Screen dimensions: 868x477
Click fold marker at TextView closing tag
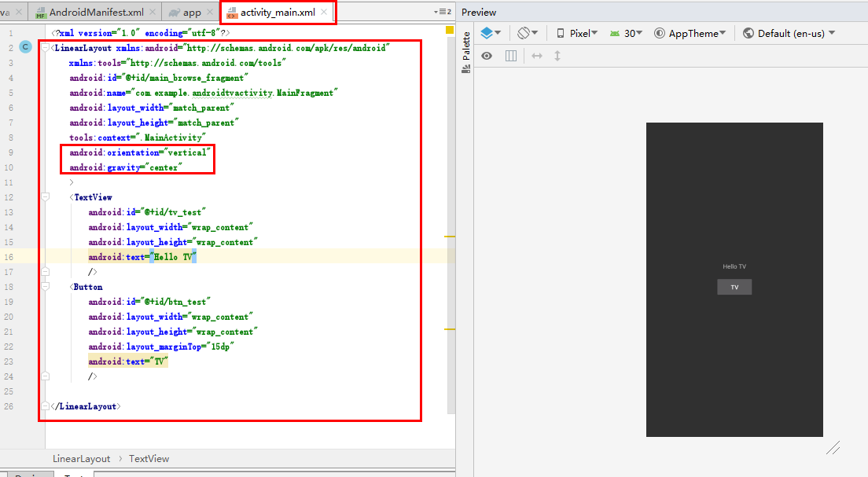pyautogui.click(x=46, y=272)
